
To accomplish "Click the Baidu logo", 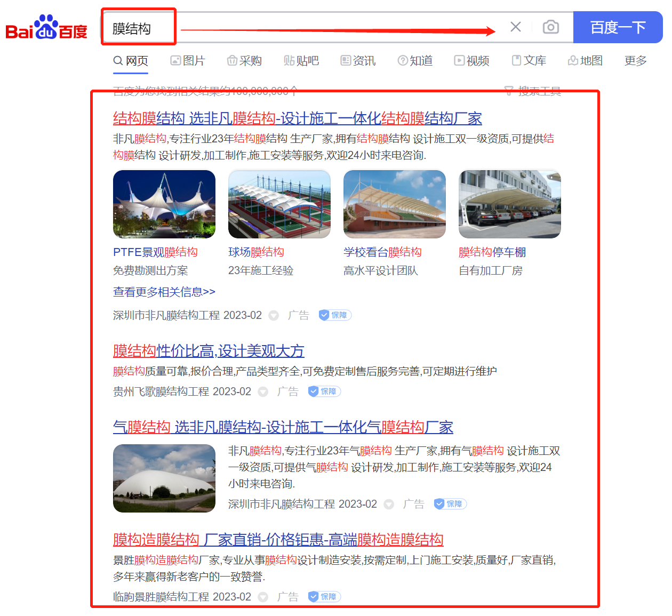I will [46, 28].
